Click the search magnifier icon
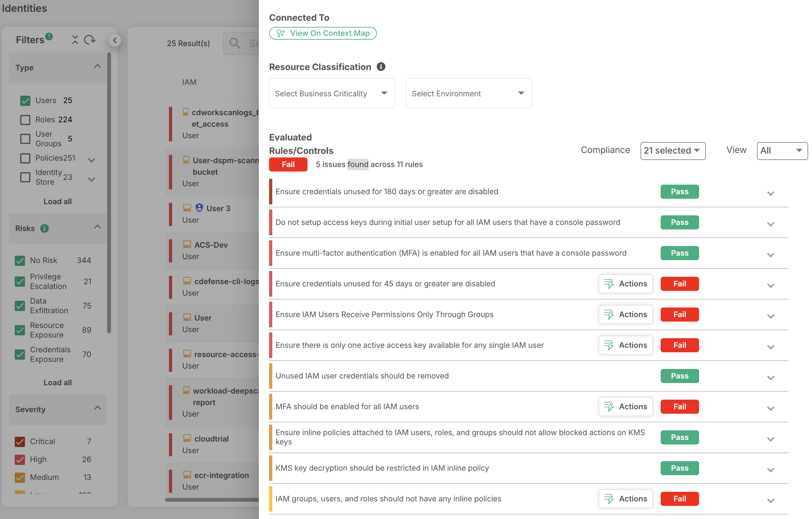812x519 pixels. point(235,43)
